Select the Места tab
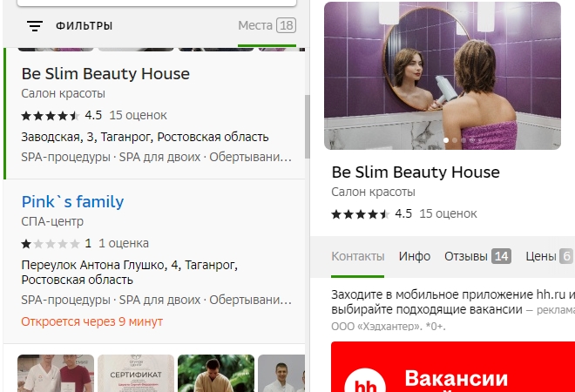This screenshot has height=392, width=575. [267, 25]
